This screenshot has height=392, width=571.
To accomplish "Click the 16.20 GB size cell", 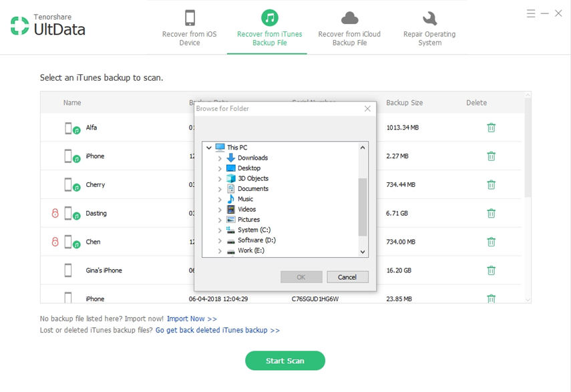I will click(399, 270).
